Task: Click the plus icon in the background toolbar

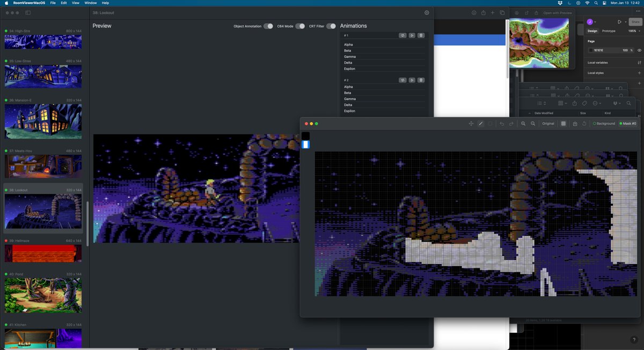Action: coord(493,13)
